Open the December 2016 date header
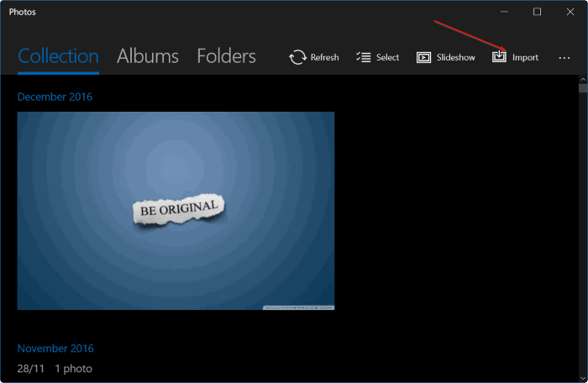Image resolution: width=588 pixels, height=383 pixels. click(x=55, y=97)
